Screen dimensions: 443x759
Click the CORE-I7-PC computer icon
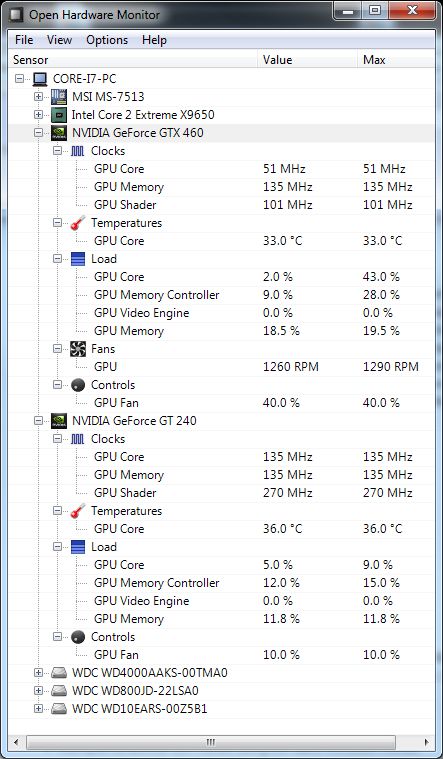coord(40,78)
